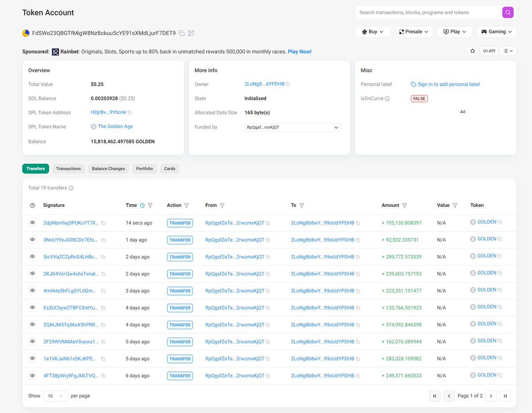Go to last page of transfers
The image size is (532, 413).
pos(505,396)
